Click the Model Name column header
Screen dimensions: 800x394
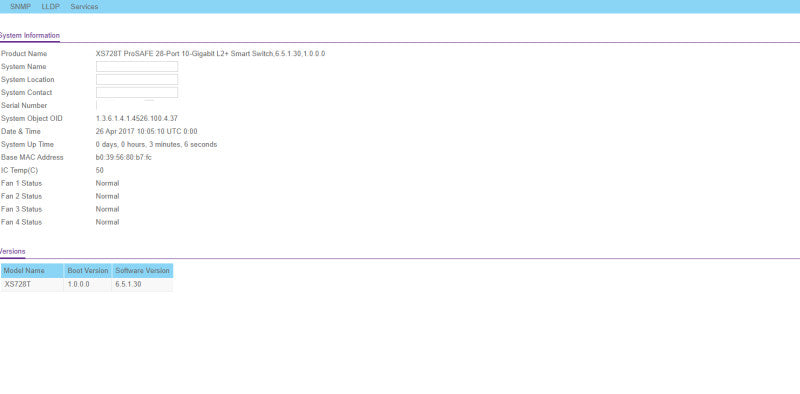coord(32,270)
